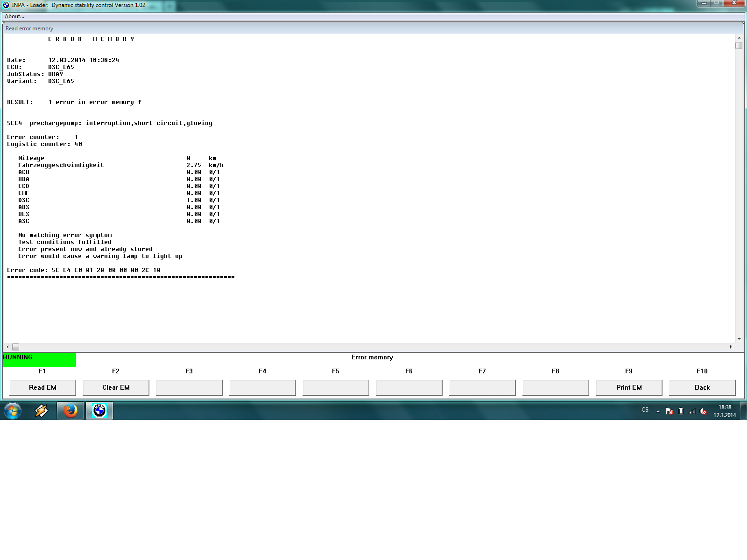Click the vertical scrollbar up arrow
Screen dimensions: 747x560
tap(739, 37)
